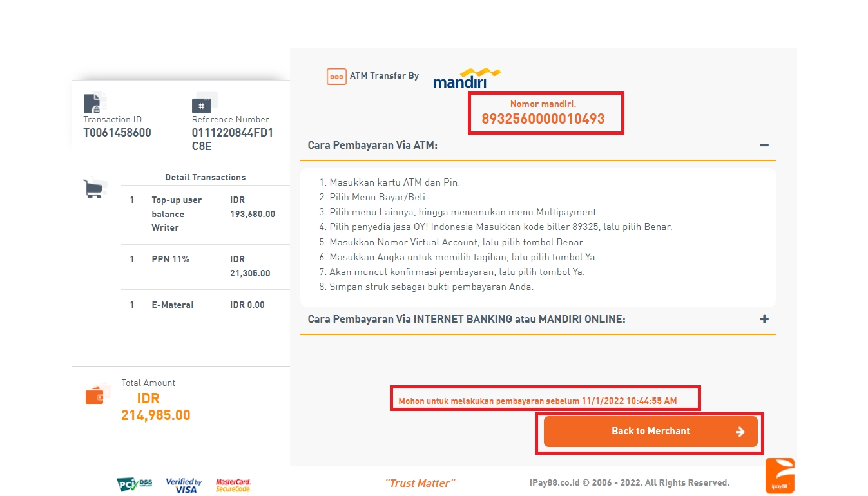This screenshot has width=868, height=496.
Task: Click Cara Pembayaran Via ATM heading
Action: tap(372, 146)
